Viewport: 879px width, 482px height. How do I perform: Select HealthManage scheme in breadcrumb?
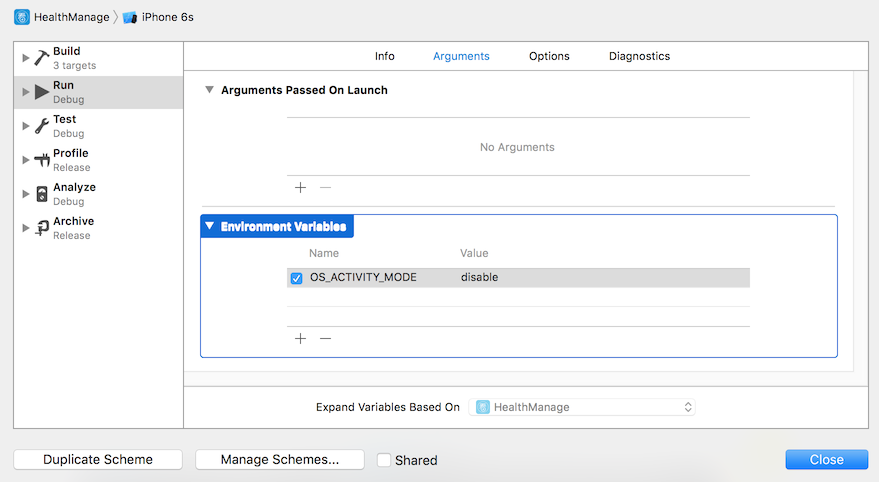point(72,17)
